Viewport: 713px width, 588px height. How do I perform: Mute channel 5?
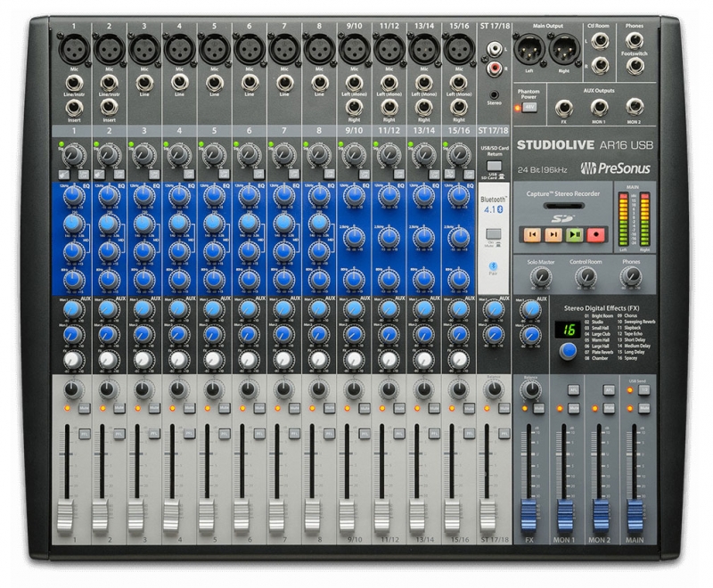pos(225,408)
